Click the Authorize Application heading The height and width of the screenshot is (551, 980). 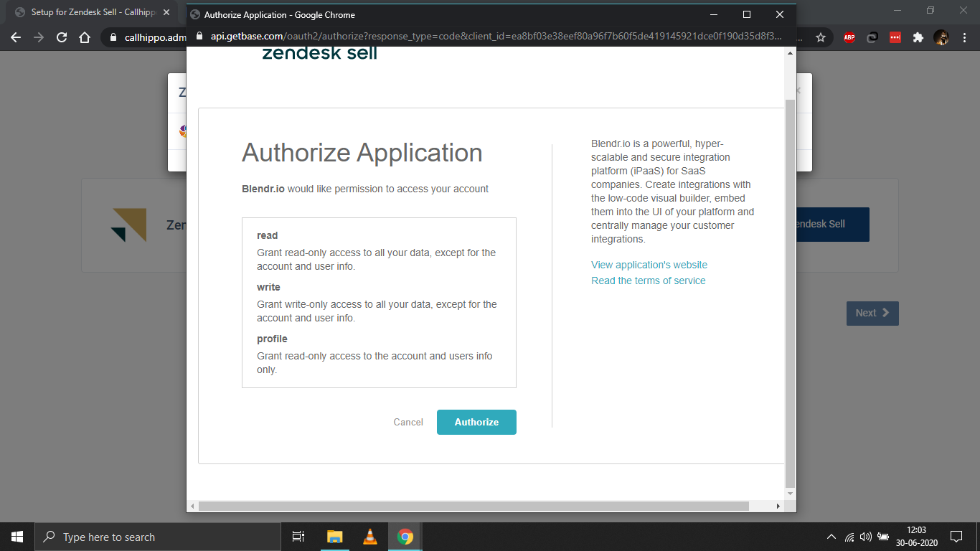[362, 153]
